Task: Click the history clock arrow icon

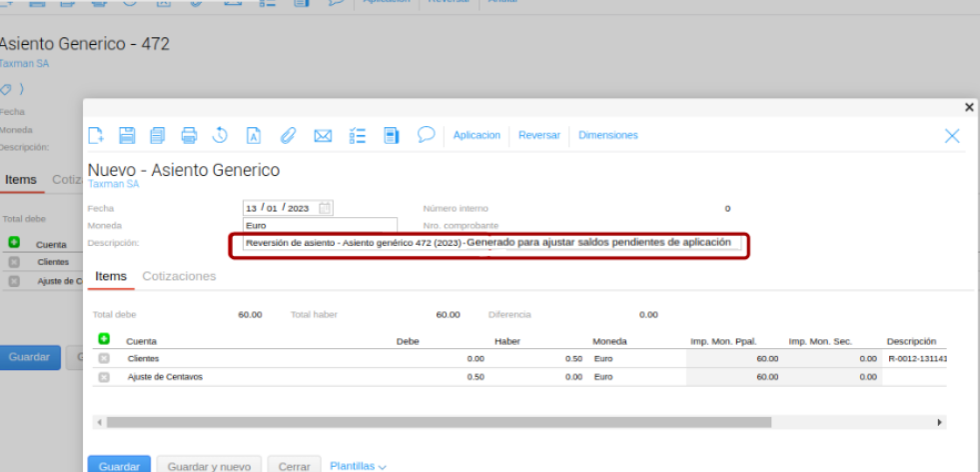Action: [x=221, y=136]
